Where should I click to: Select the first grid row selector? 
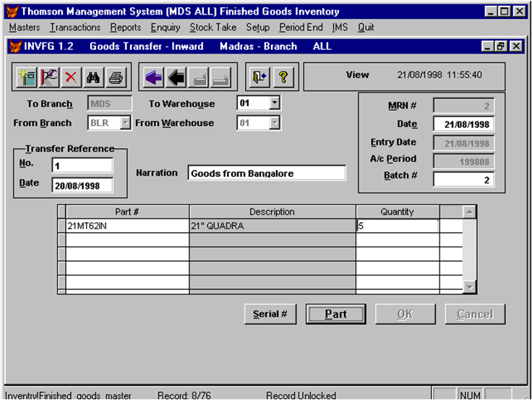pyautogui.click(x=61, y=226)
